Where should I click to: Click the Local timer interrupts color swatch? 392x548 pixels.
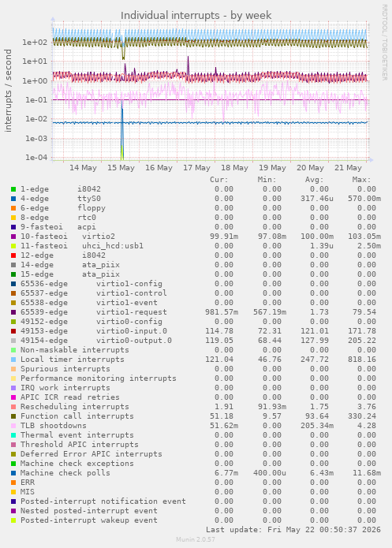13,360
